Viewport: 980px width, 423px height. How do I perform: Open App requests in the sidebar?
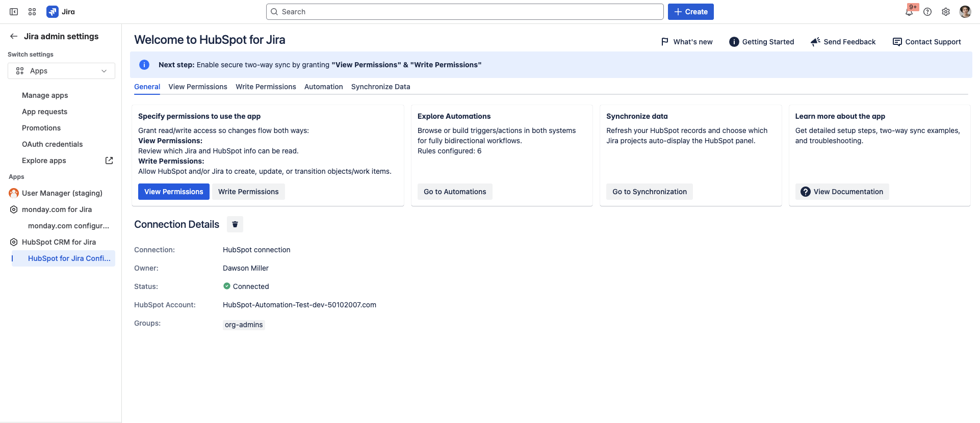[44, 112]
